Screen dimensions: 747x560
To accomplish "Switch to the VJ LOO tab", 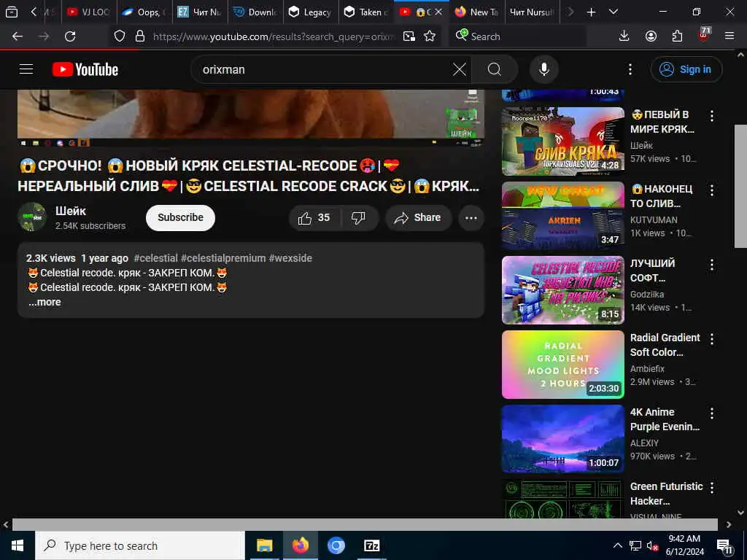I will (88, 12).
